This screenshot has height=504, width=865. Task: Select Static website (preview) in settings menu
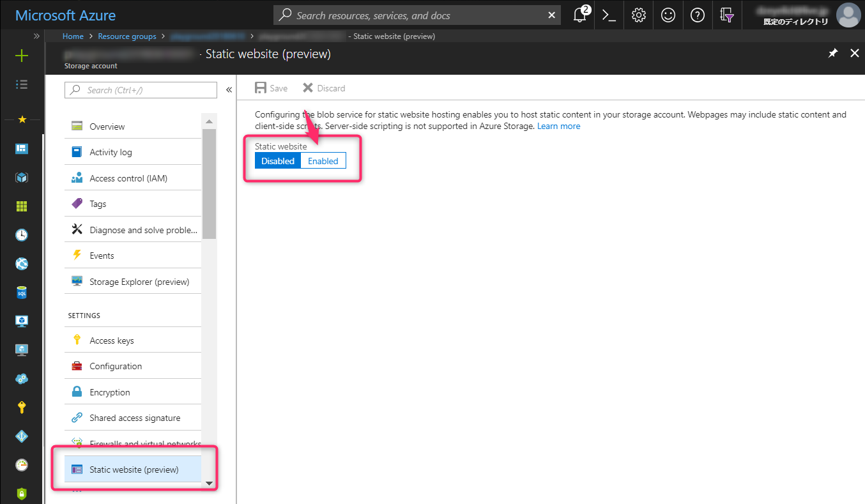133,468
